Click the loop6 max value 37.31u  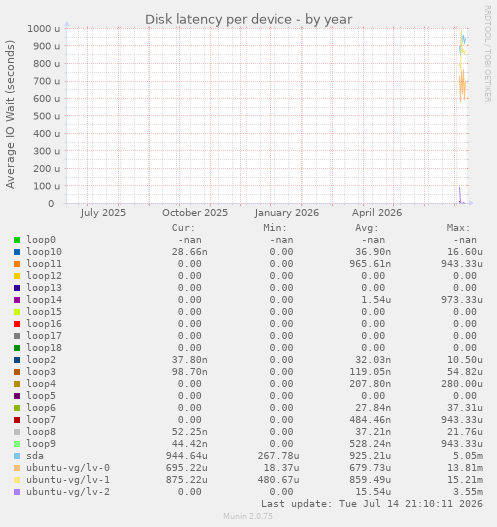(465, 408)
